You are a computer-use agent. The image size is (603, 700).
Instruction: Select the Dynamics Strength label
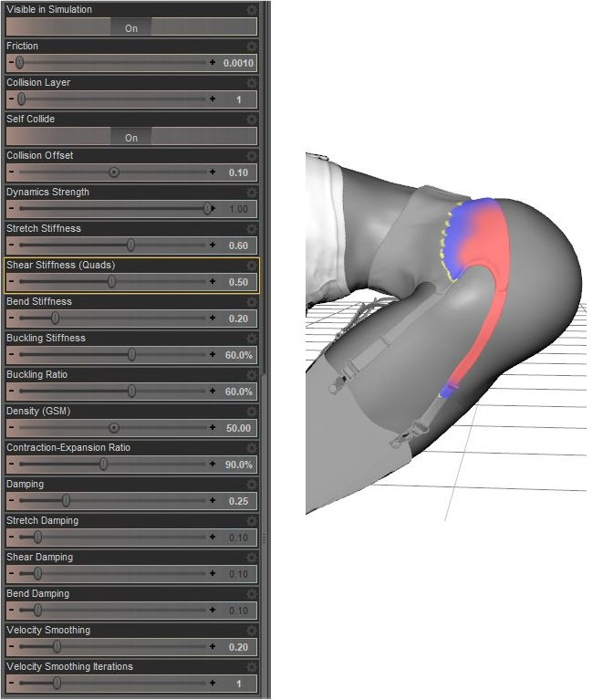[47, 192]
